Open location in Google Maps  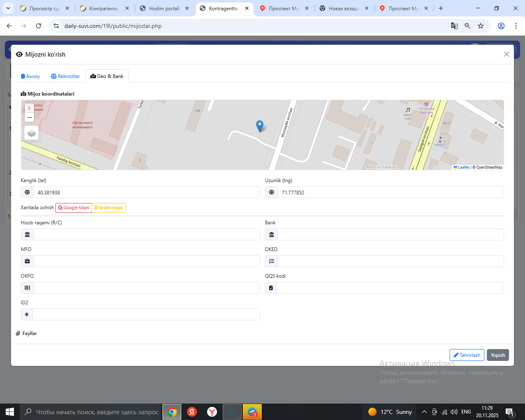[x=74, y=208]
